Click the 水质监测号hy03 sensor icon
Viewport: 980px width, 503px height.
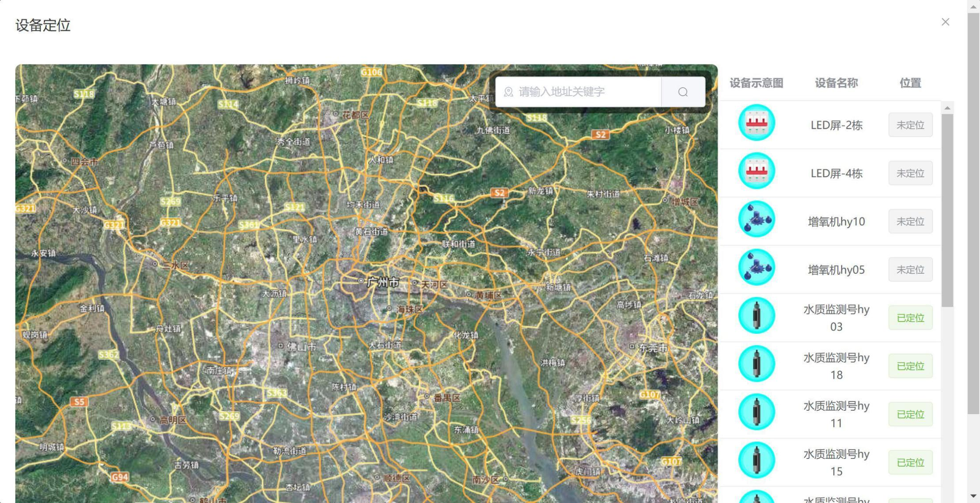click(x=756, y=315)
